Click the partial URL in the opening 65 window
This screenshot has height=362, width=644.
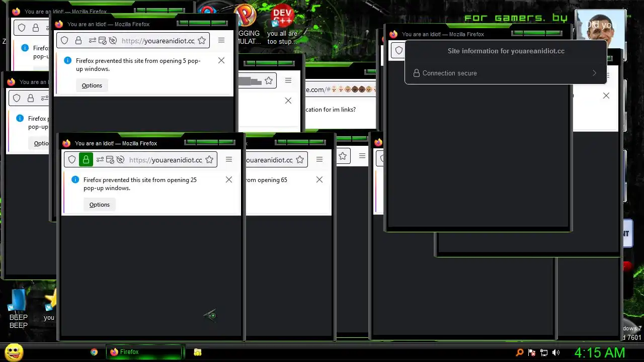[x=269, y=160]
